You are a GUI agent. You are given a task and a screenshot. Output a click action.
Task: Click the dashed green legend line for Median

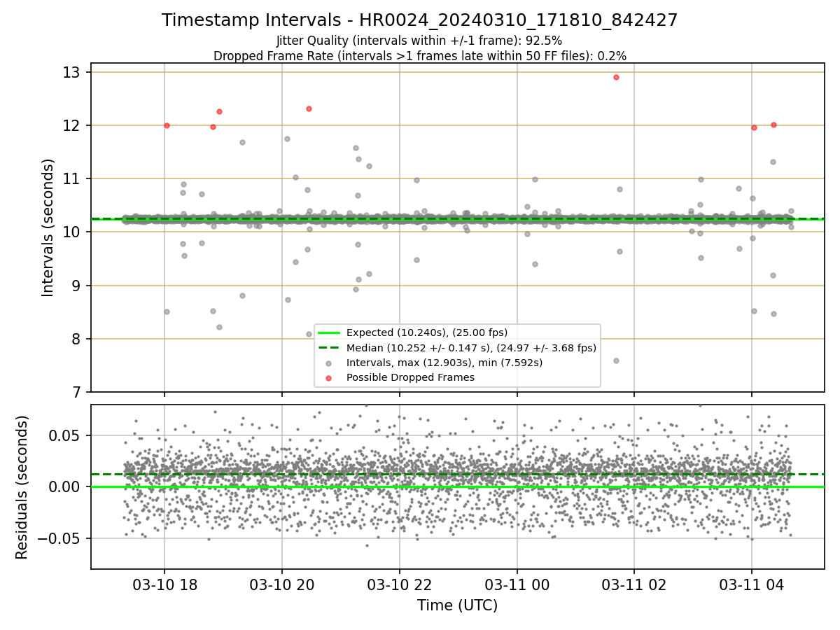click(x=328, y=348)
